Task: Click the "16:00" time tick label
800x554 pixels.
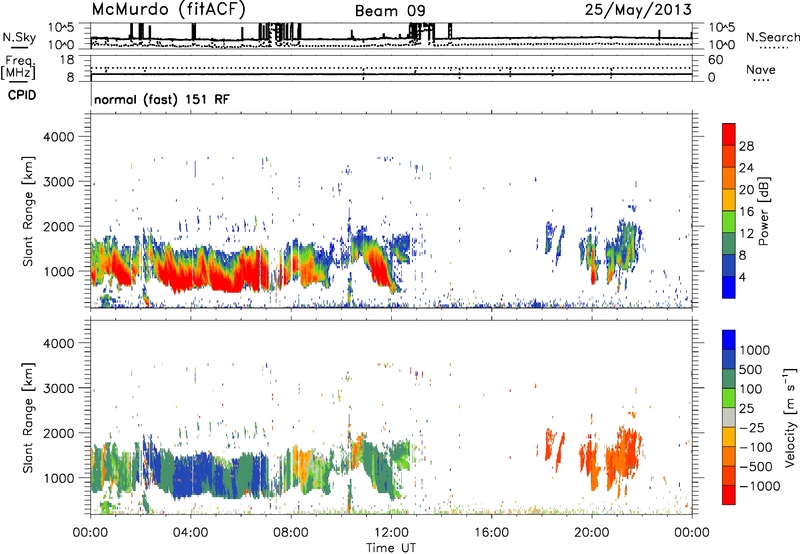Action: (x=491, y=533)
